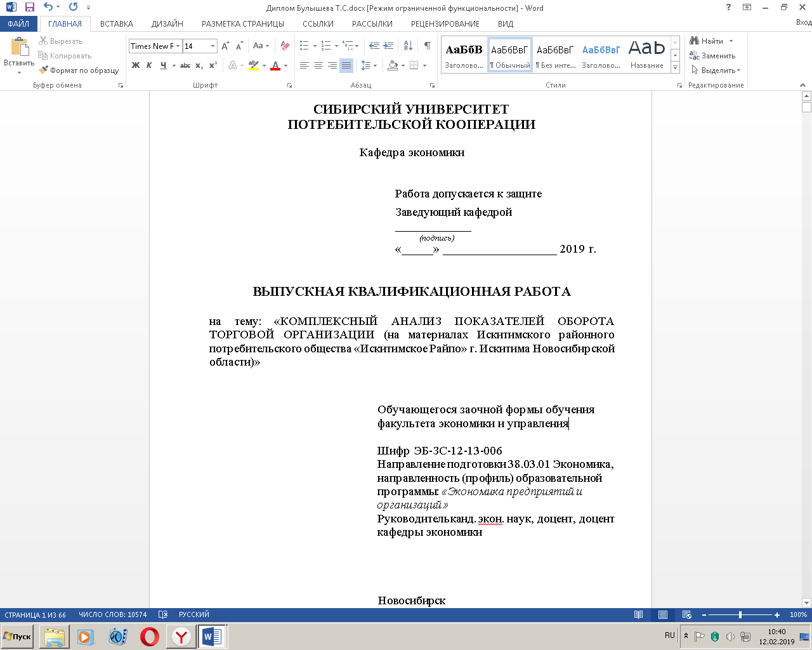812x650 pixels.
Task: Click the multilevel list icon
Action: pos(348,46)
